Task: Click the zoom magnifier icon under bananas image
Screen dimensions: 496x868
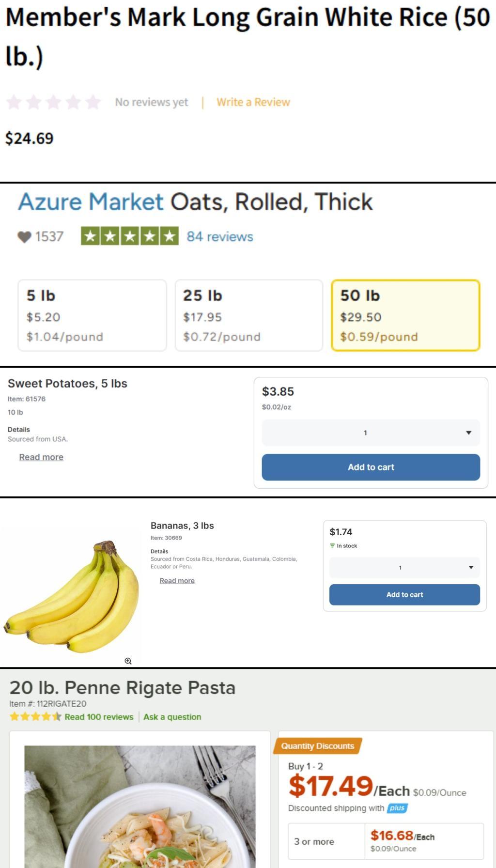Action: pos(128,661)
